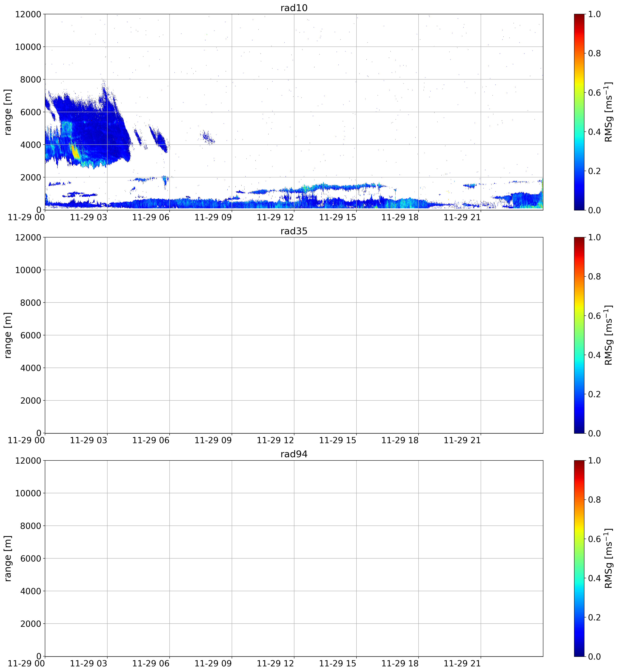Screen dimensions: 618x672
Task: Click the 0.8 tick on rad10 colorbar
Action: click(594, 53)
